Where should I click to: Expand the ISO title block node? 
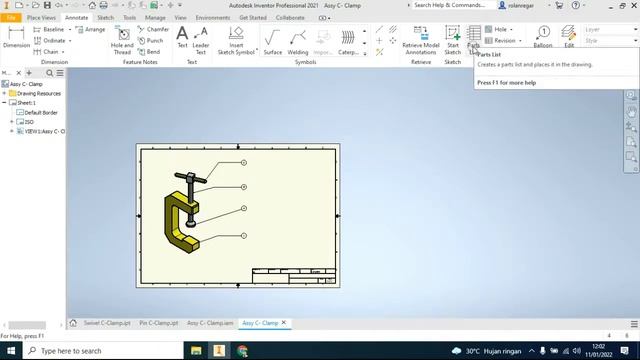12,122
